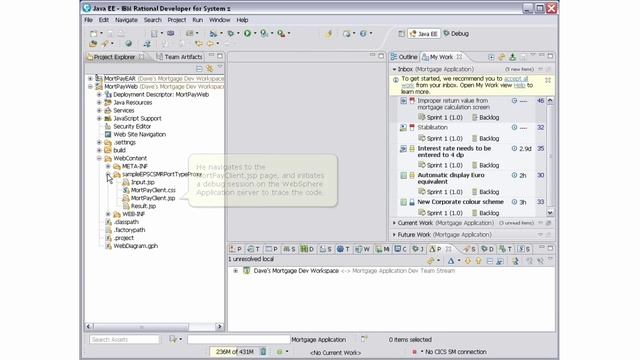
Task: Open the Navigate menu
Action: [x=126, y=20]
